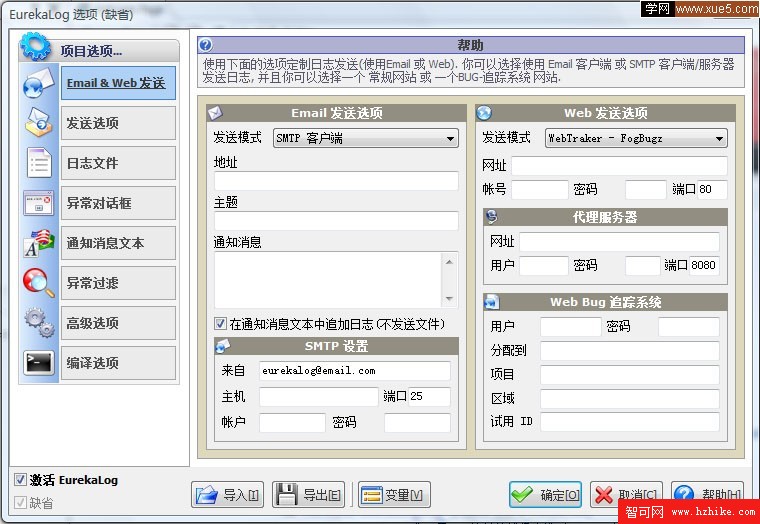Switch to 异常对话框 section
The width and height of the screenshot is (760, 524).
[x=118, y=203]
